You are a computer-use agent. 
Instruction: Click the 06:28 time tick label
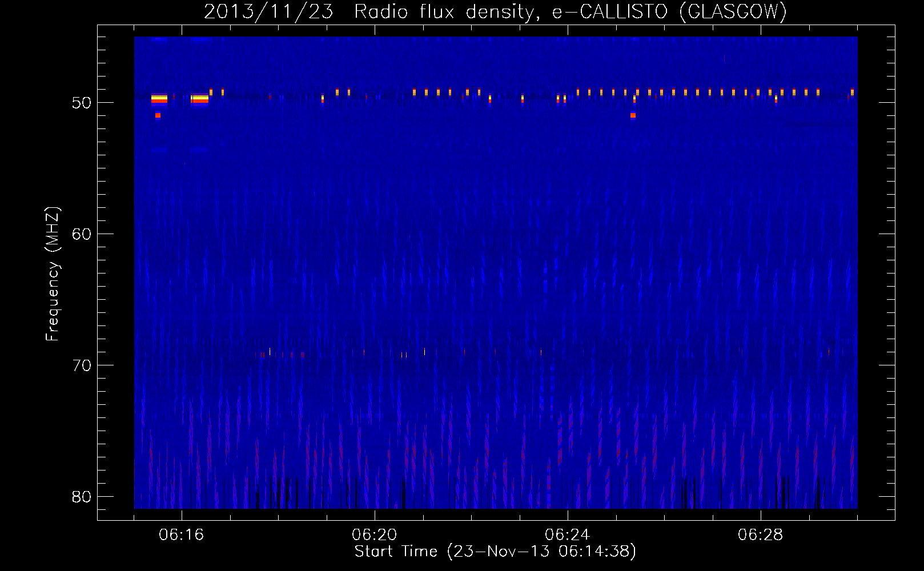[761, 535]
